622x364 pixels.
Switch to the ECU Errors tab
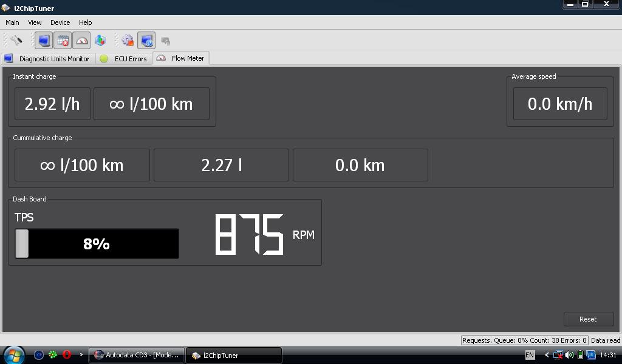click(124, 59)
